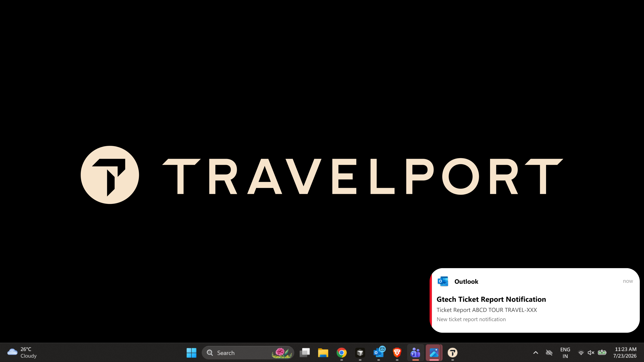Image resolution: width=644 pixels, height=362 pixels.
Task: Switch to Outlook on the taskbar
Action: click(x=379, y=352)
